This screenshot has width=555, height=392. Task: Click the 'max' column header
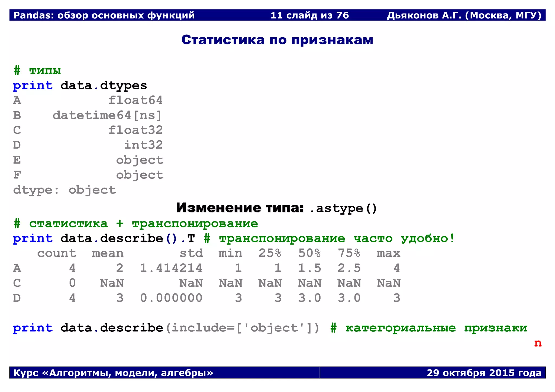(x=388, y=253)
